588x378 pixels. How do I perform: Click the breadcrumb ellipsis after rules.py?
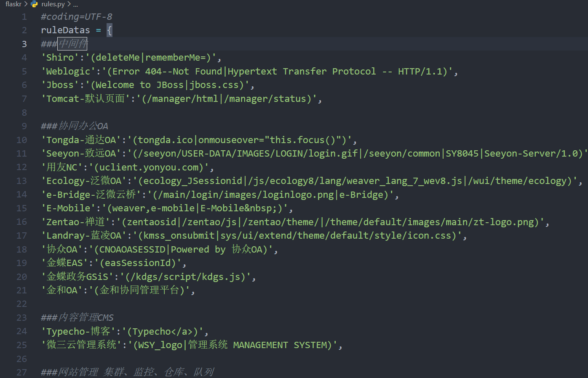pos(75,5)
